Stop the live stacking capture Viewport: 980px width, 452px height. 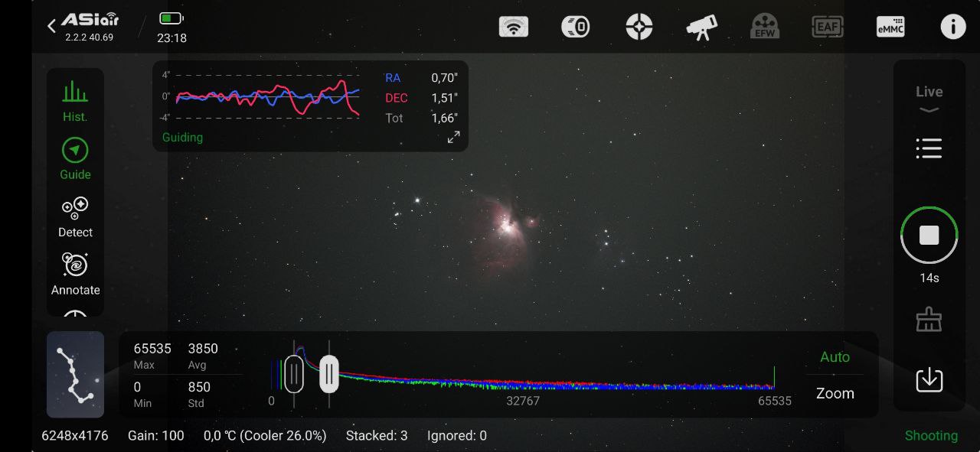[929, 236]
